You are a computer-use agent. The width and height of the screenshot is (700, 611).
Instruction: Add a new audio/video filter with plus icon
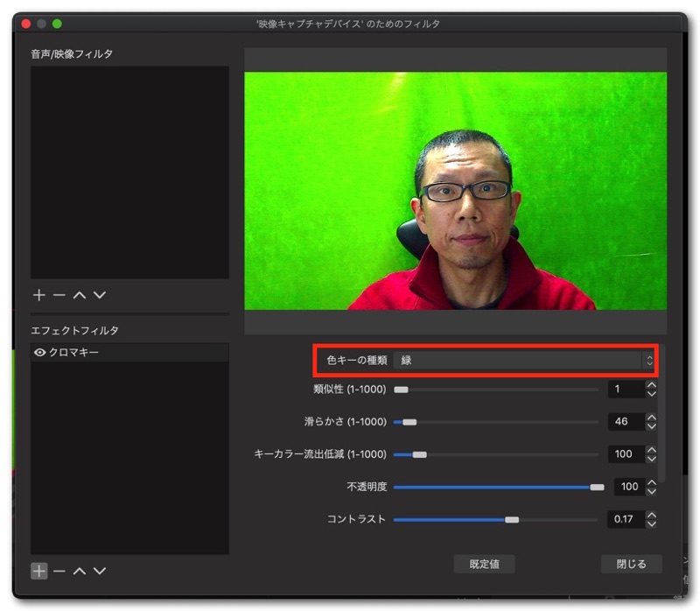pyautogui.click(x=38, y=296)
